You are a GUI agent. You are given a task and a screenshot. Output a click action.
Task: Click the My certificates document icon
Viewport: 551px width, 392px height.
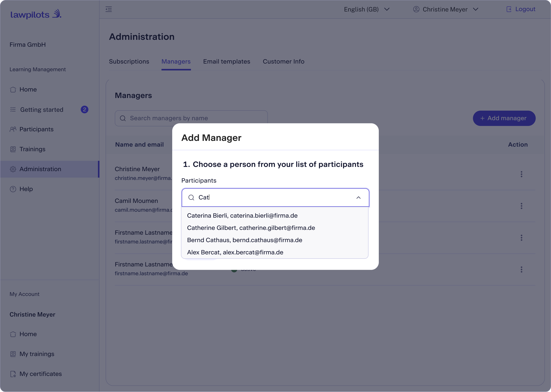[x=13, y=374]
